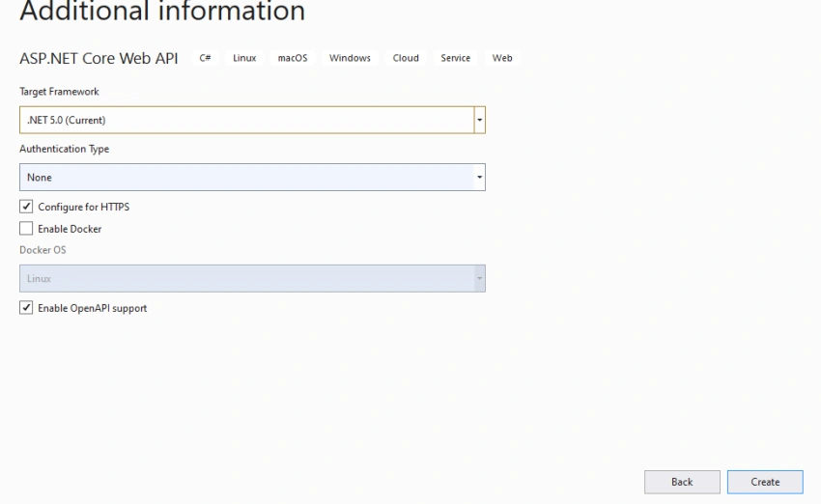The height and width of the screenshot is (504, 821).
Task: Click the Authentication Type label
Action: point(65,149)
